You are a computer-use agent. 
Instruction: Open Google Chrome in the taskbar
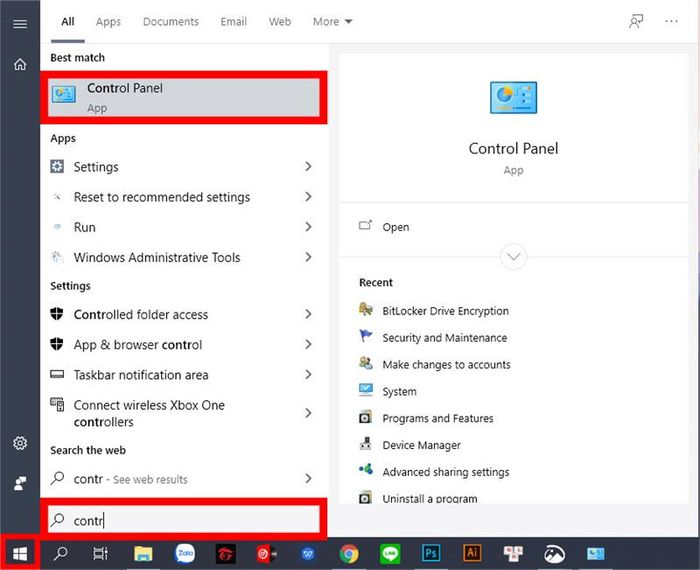349,553
